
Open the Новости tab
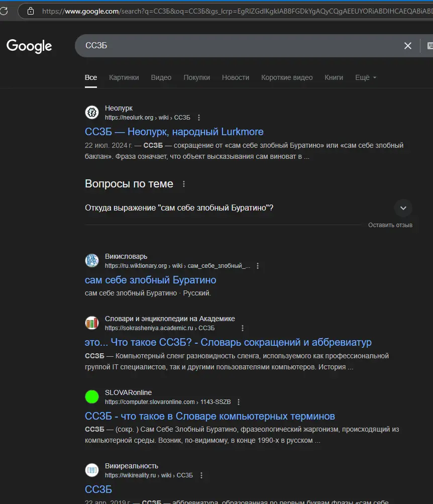(235, 77)
